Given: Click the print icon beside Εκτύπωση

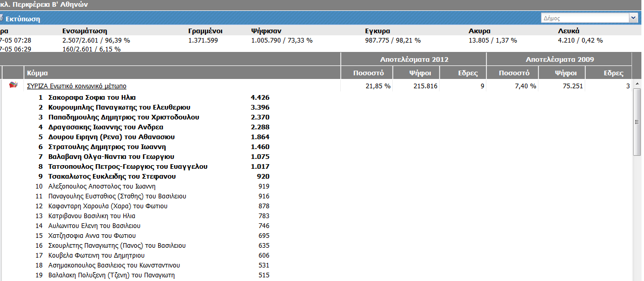Looking at the screenshot, I should point(2,19).
